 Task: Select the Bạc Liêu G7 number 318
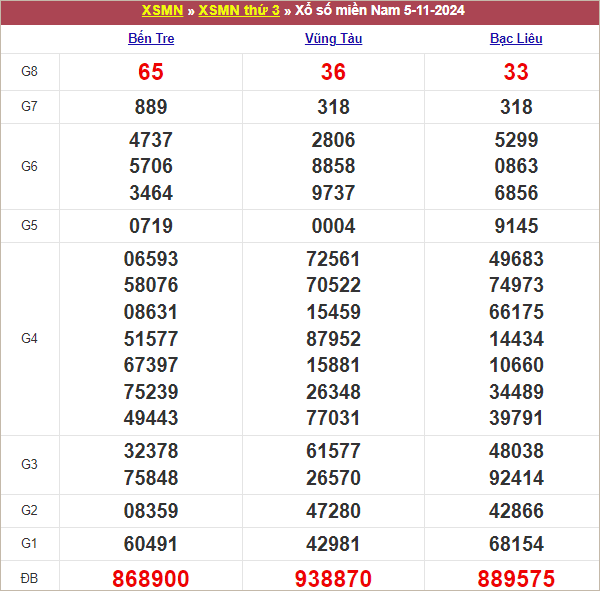(516, 107)
